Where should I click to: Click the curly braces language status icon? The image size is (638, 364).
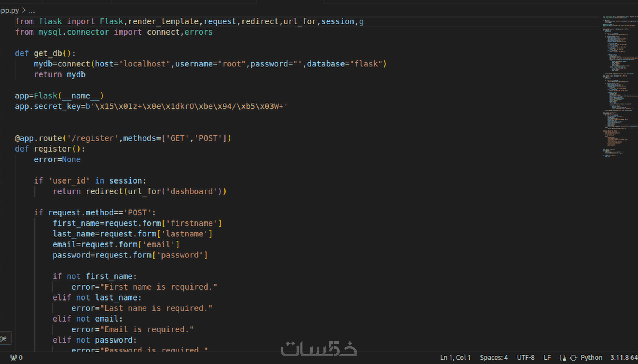pos(563,358)
